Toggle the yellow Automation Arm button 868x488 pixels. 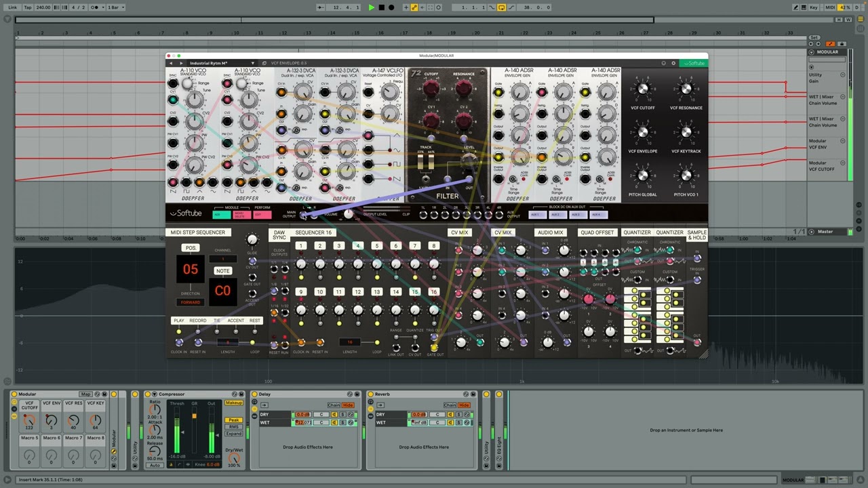pyautogui.click(x=414, y=7)
